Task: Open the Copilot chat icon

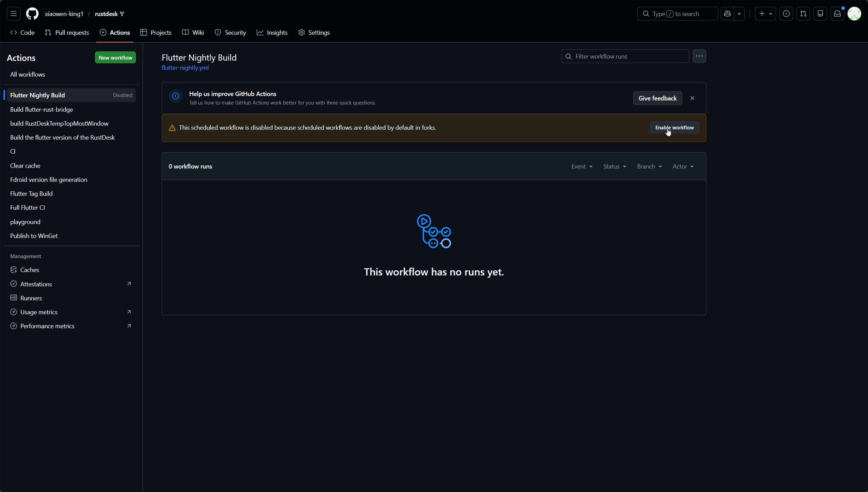Action: click(727, 14)
